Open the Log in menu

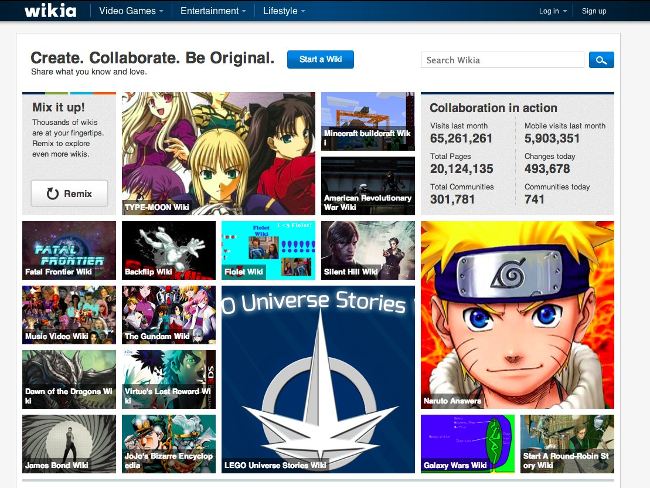pos(552,11)
